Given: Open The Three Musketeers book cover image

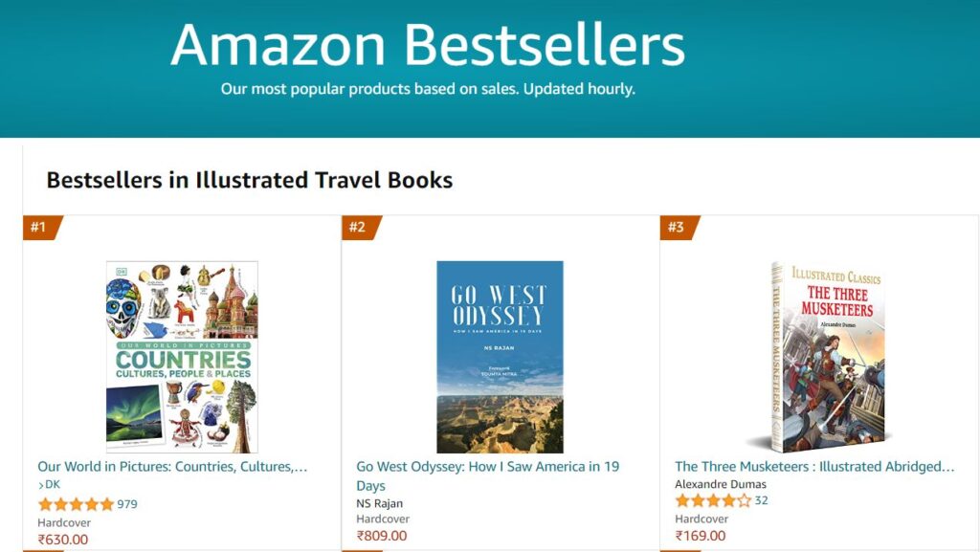Looking at the screenshot, I should tap(819, 356).
